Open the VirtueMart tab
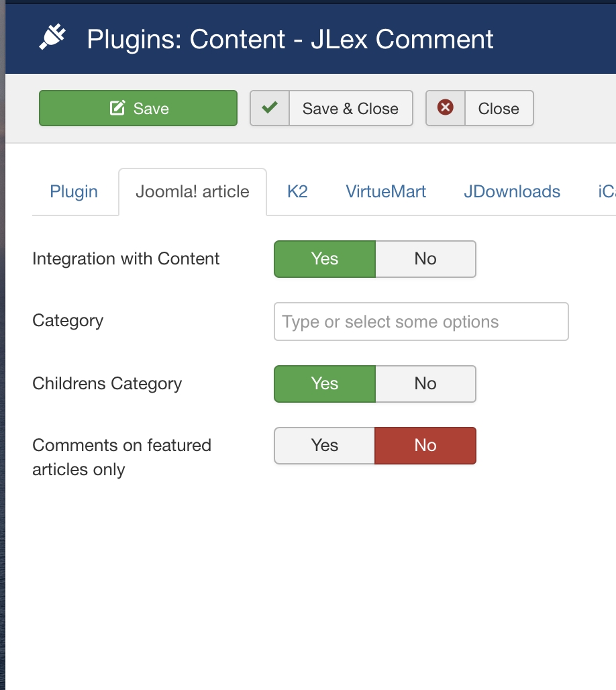616x690 pixels. [386, 191]
